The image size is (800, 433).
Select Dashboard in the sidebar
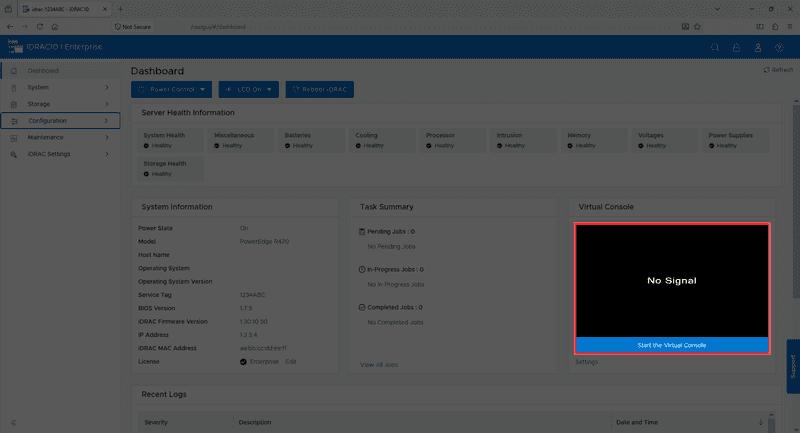coord(61,70)
